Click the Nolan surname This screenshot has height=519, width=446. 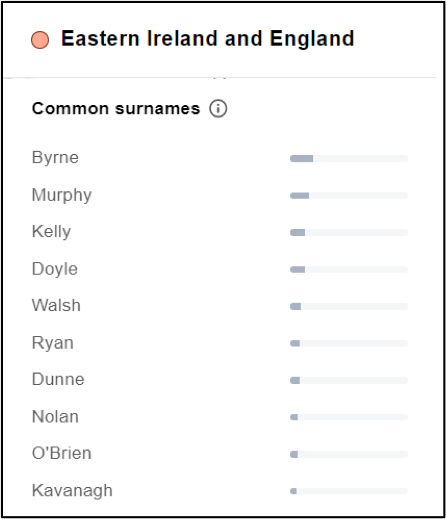55,417
